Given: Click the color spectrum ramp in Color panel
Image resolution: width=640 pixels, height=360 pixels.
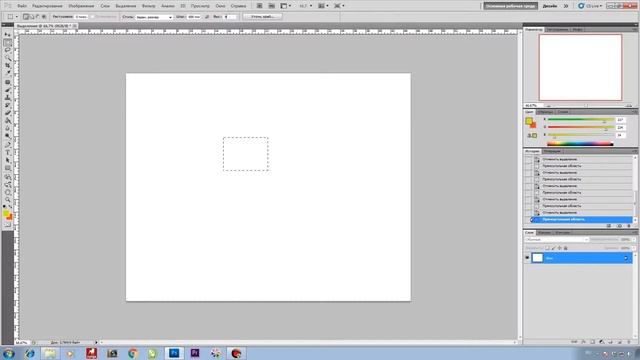Looking at the screenshot, I should pos(580,144).
